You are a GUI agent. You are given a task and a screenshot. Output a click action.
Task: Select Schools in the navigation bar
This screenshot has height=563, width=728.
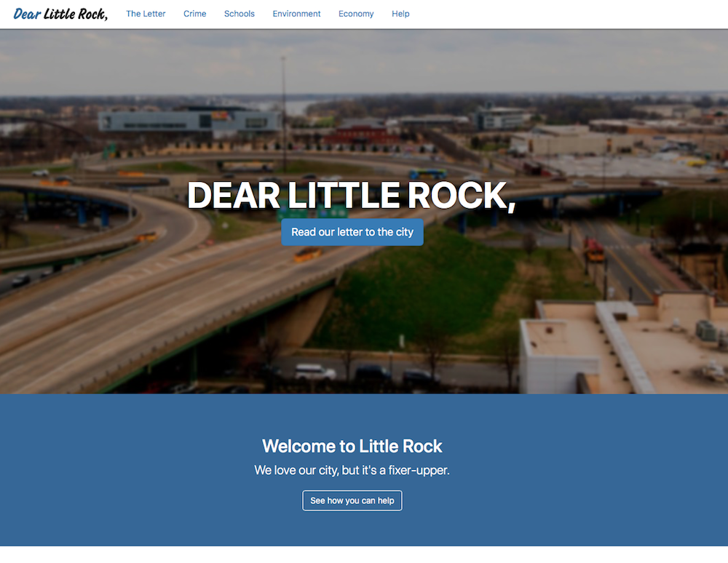(239, 14)
